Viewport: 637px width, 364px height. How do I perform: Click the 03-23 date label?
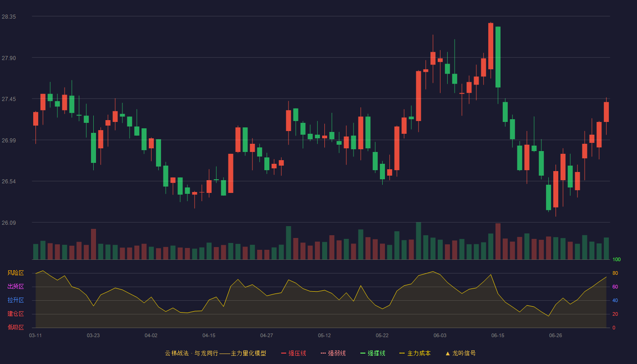pos(93,335)
